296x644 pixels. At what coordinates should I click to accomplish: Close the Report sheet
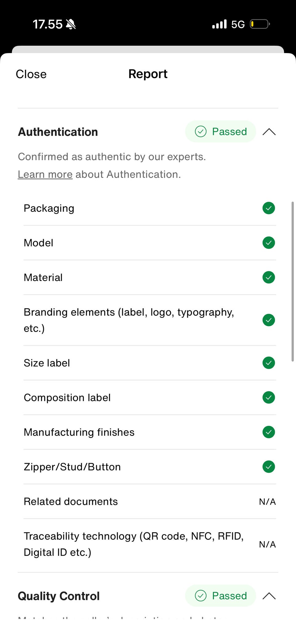point(31,74)
